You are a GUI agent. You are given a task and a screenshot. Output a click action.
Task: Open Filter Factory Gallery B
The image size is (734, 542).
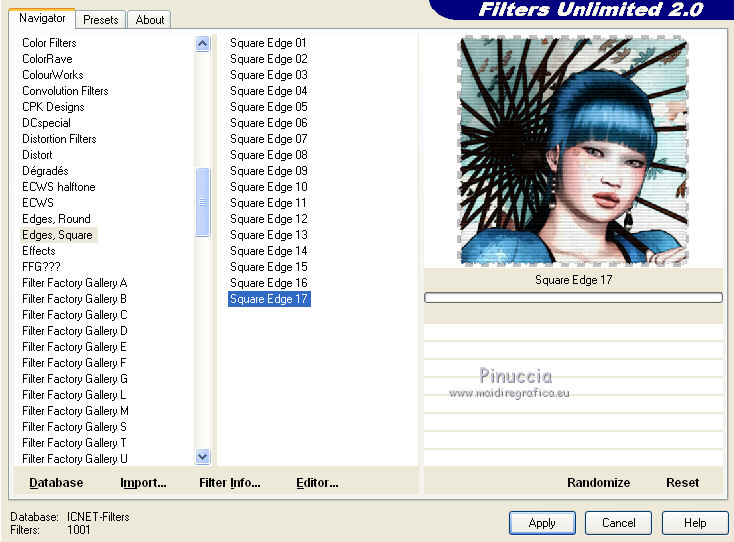(x=74, y=299)
